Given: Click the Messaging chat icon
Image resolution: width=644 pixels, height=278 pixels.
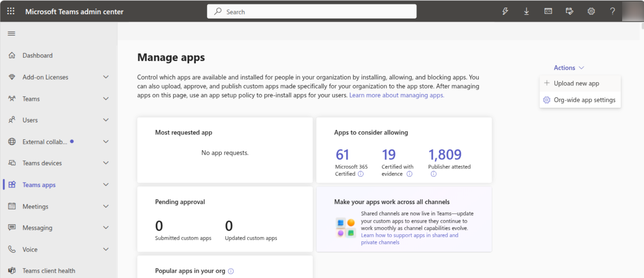Looking at the screenshot, I should [12, 228].
